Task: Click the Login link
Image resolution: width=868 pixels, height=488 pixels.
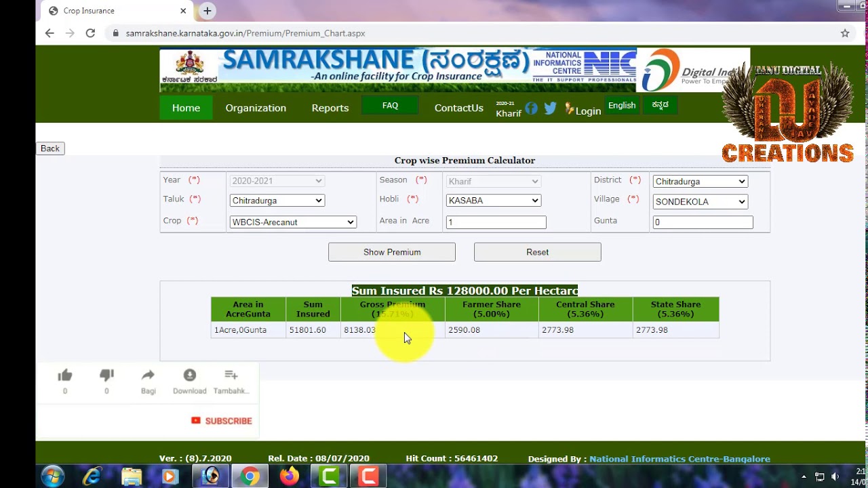Action: 588,111
